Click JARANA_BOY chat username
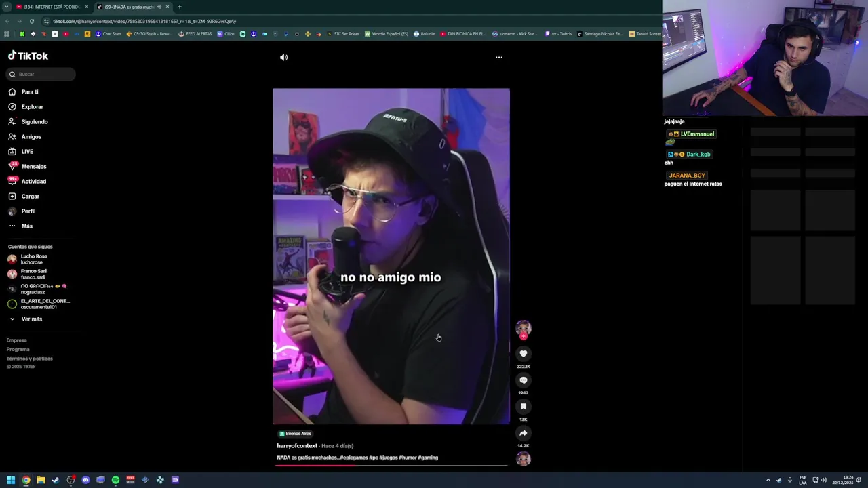The image size is (868, 488). click(x=687, y=176)
